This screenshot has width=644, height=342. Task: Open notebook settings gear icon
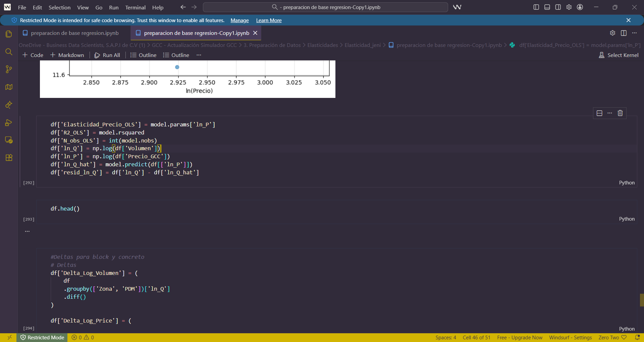pyautogui.click(x=612, y=33)
